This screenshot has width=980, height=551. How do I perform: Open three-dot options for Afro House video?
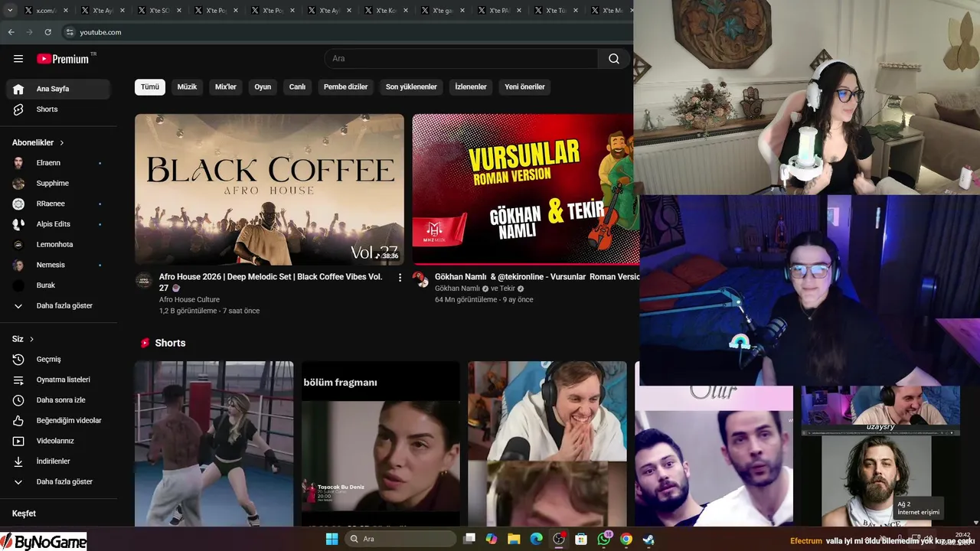click(x=400, y=278)
